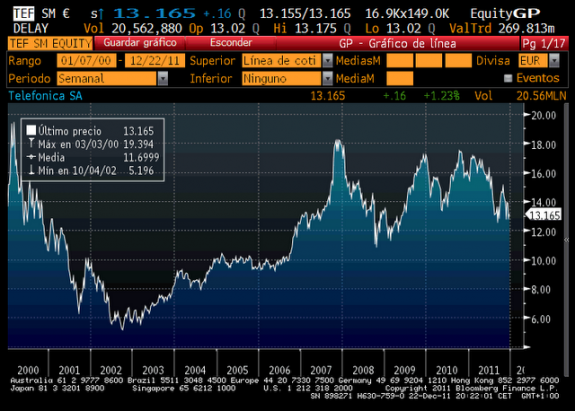The height and width of the screenshot is (411, 575).
Task: Click the +1.23% change value
Action: click(442, 96)
